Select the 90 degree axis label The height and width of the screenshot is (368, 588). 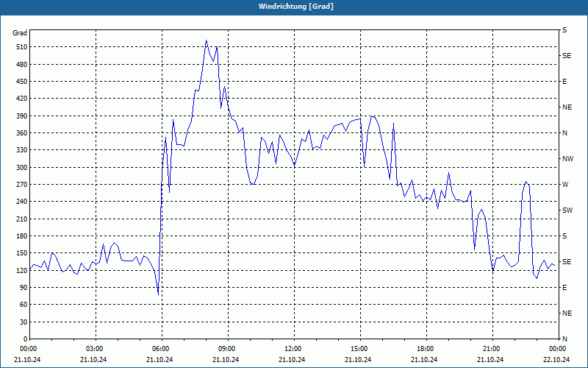(x=24, y=288)
